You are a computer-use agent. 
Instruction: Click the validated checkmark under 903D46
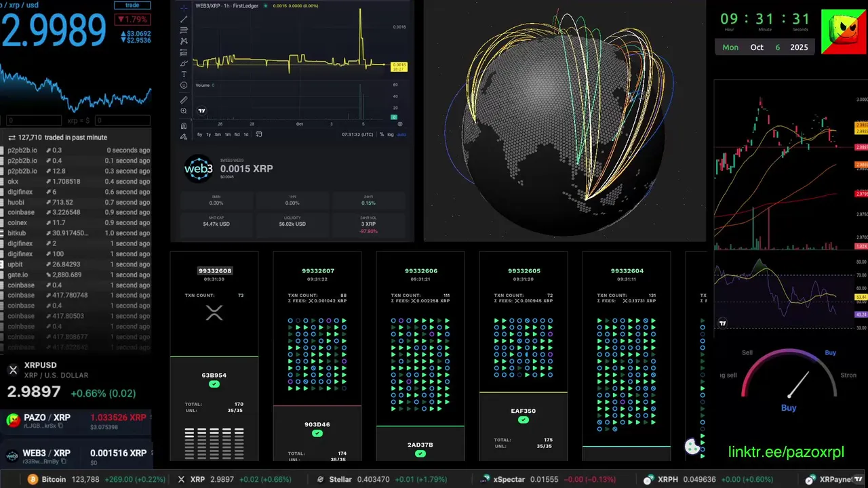(x=317, y=434)
